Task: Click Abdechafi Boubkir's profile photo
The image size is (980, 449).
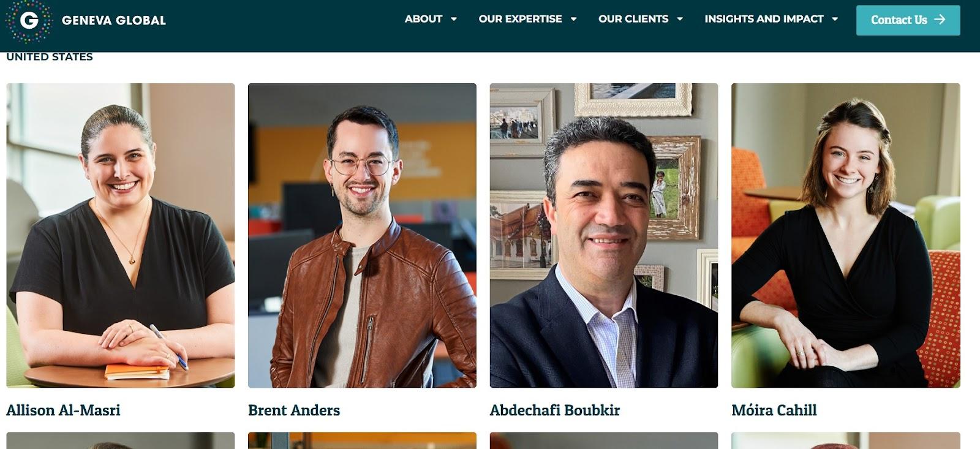Action: [x=603, y=235]
